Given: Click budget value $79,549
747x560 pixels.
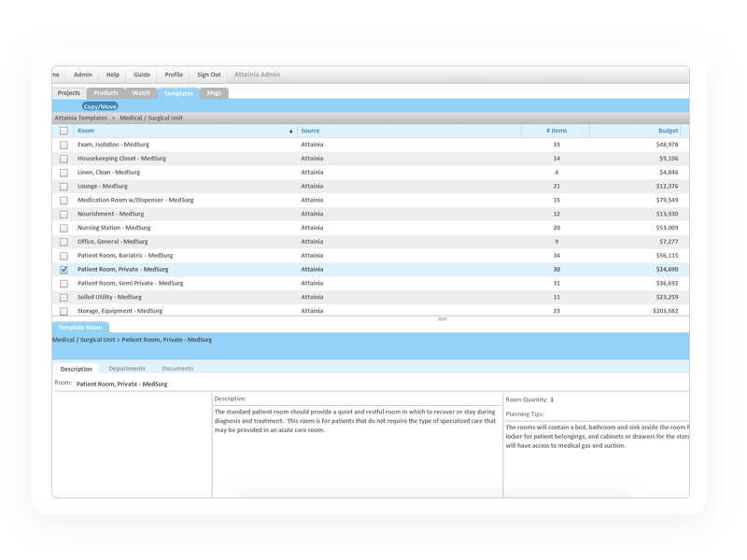Looking at the screenshot, I should (667, 200).
